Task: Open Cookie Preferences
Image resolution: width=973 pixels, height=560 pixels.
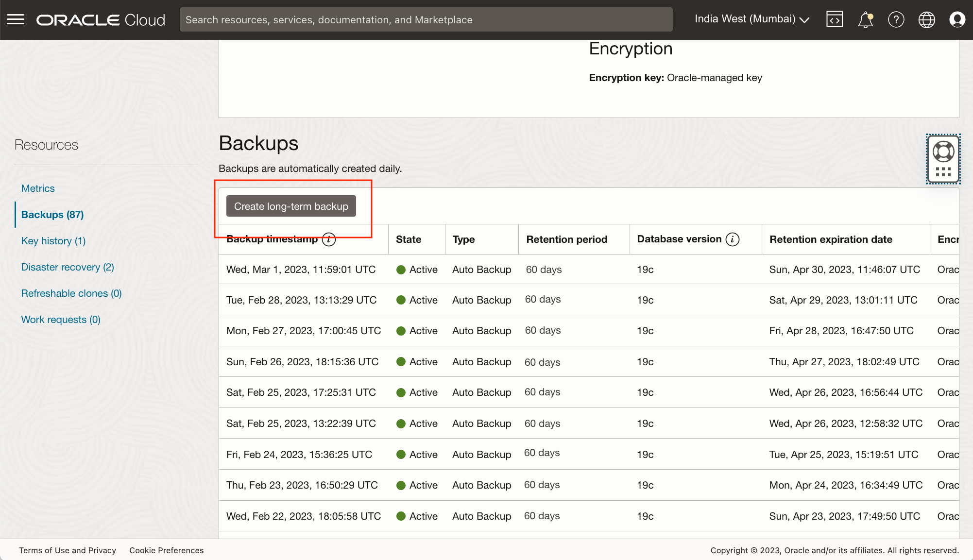Action: 166,550
